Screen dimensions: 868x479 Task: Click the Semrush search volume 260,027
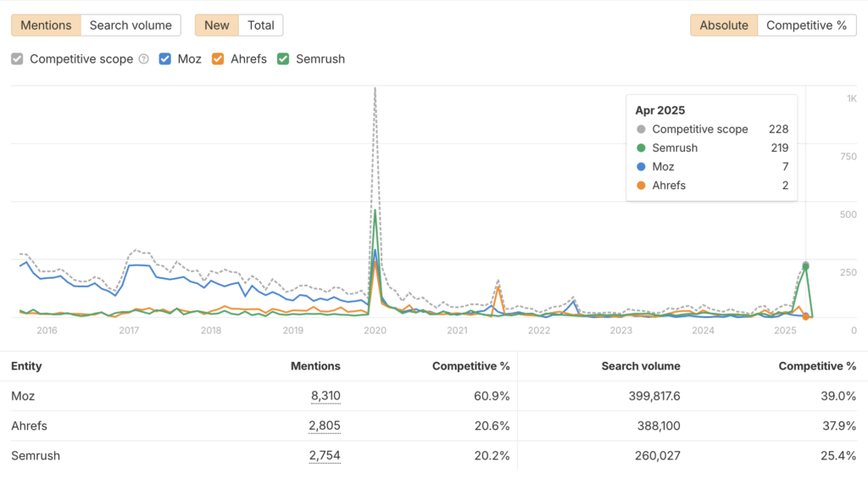click(x=657, y=456)
